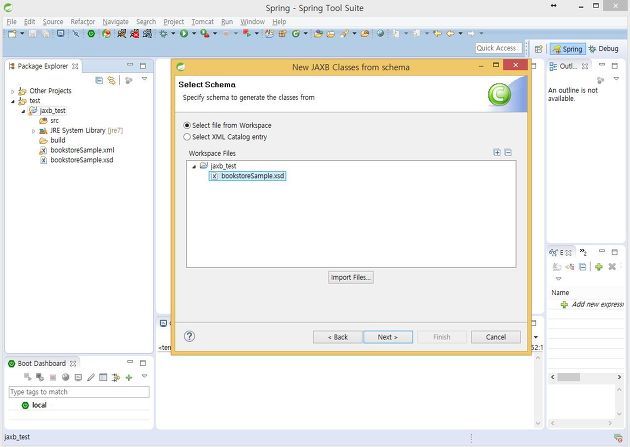Click open console icon in Boot Dashboard toolbar
The height and width of the screenshot is (447, 630).
pos(78,377)
